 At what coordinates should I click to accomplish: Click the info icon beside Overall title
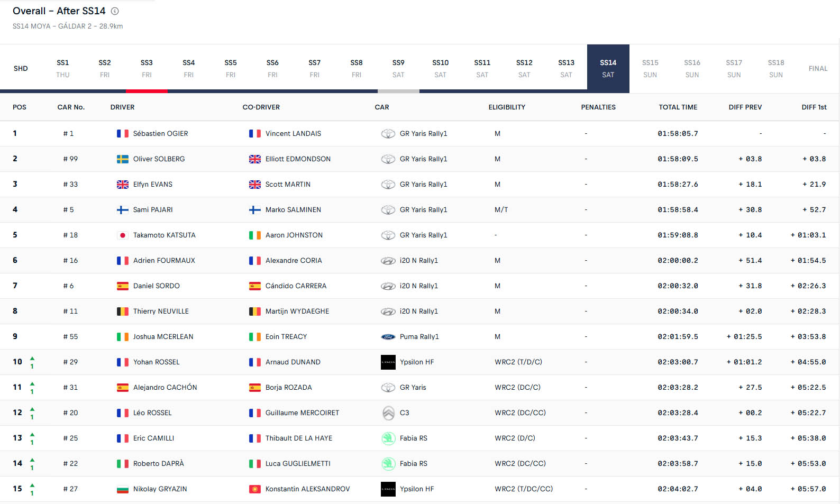point(115,11)
